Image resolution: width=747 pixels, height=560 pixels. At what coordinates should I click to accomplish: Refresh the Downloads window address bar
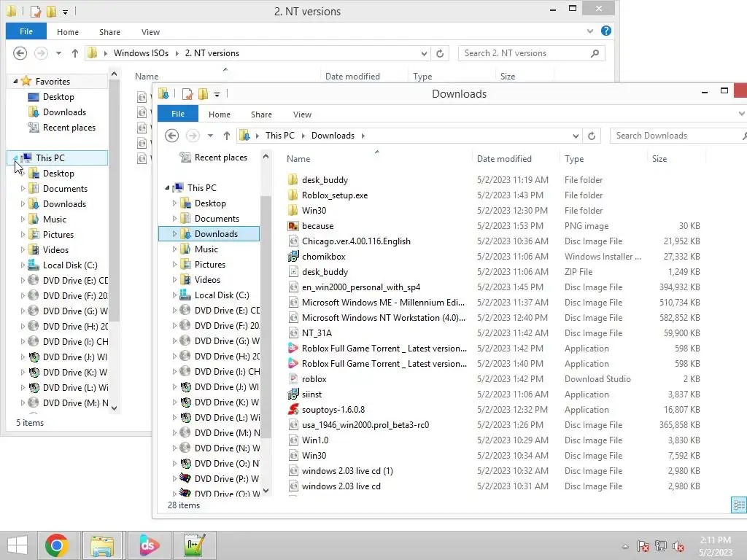coord(591,136)
